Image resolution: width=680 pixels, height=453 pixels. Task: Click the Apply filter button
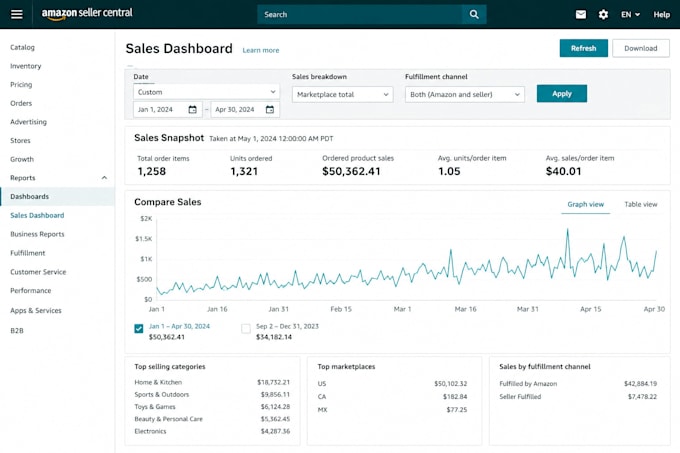pos(562,94)
